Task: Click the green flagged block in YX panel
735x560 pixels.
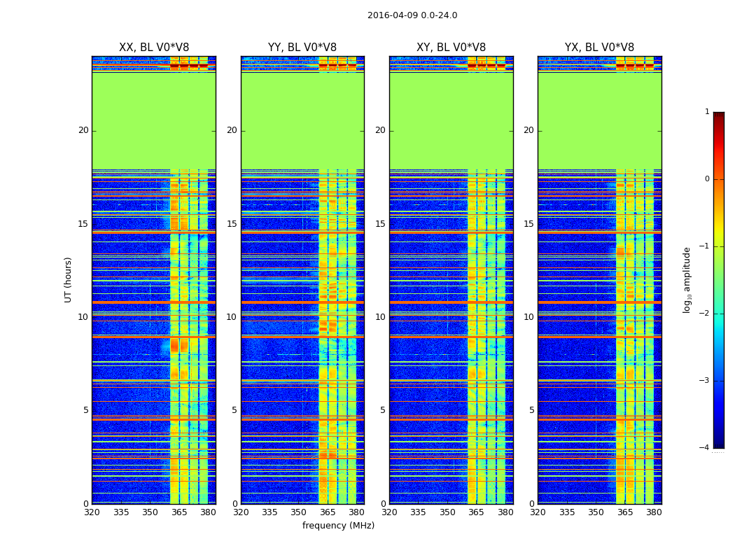Action: [599, 120]
